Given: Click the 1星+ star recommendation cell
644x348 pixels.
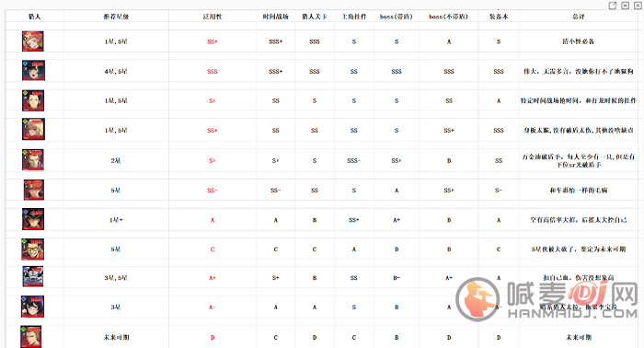Looking at the screenshot, I should (x=116, y=220).
